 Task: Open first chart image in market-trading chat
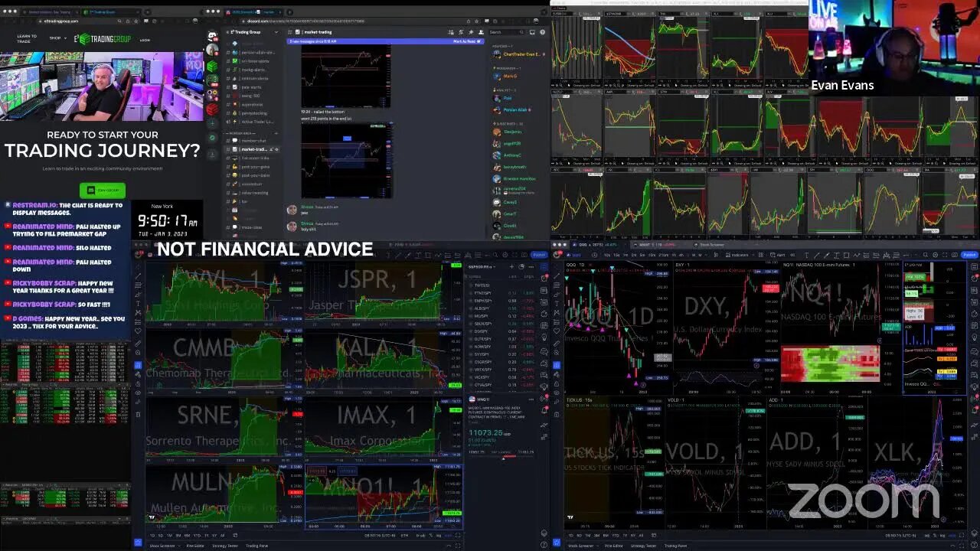pyautogui.click(x=346, y=77)
